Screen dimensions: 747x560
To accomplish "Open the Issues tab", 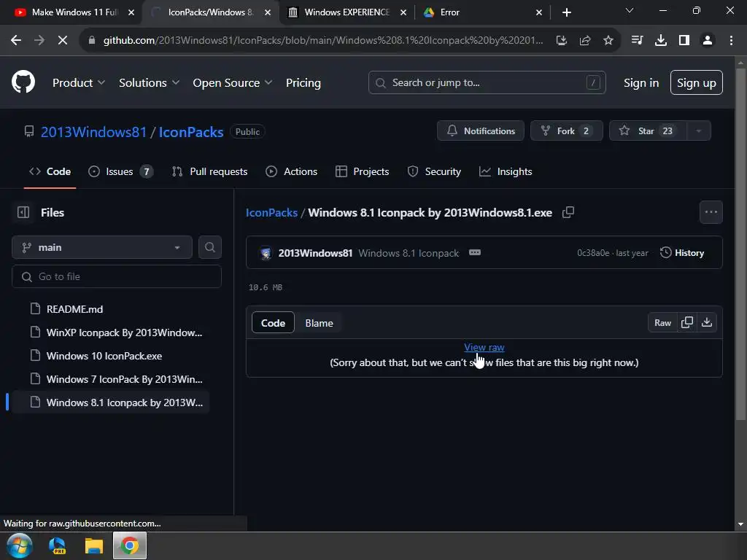I will click(x=121, y=171).
